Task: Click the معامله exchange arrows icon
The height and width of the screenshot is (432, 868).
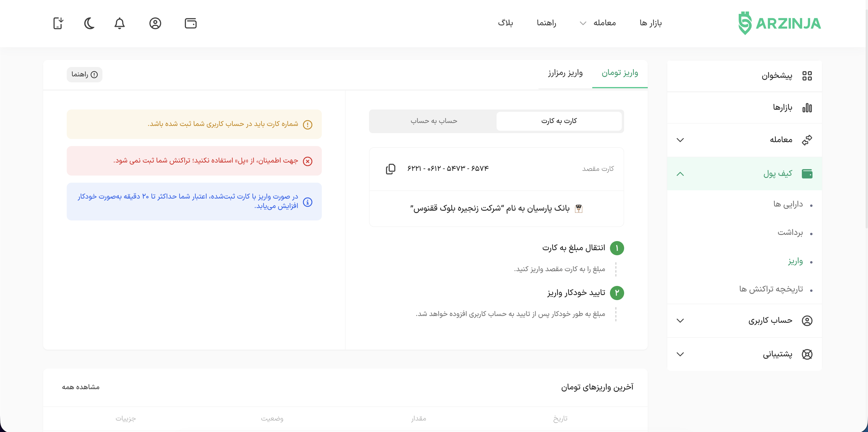Action: pos(807,140)
